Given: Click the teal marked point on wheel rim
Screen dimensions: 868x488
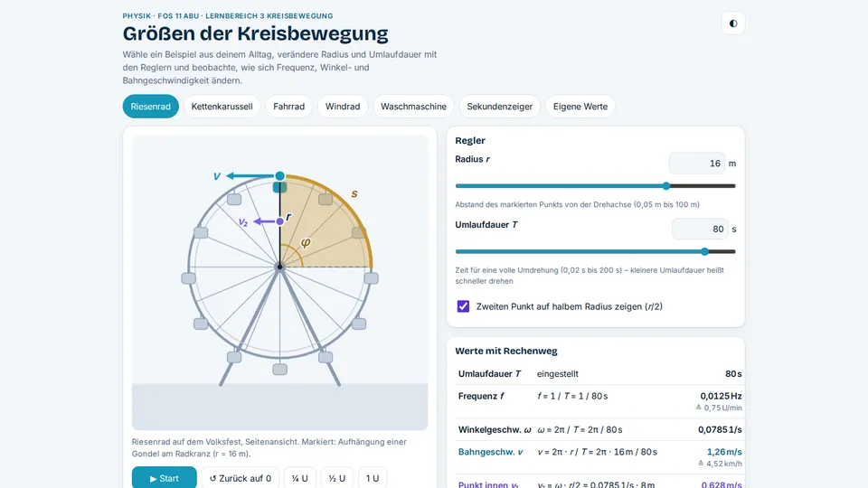Looking at the screenshot, I should pos(280,176).
